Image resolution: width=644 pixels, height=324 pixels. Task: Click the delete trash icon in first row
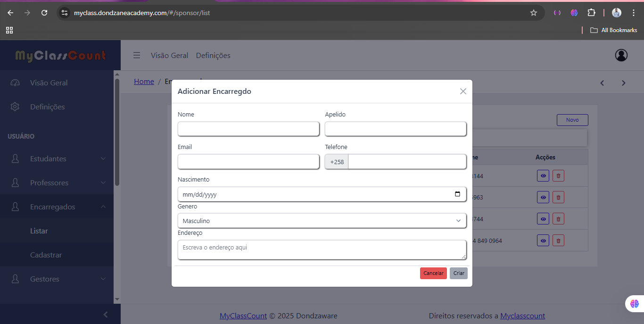click(x=558, y=176)
